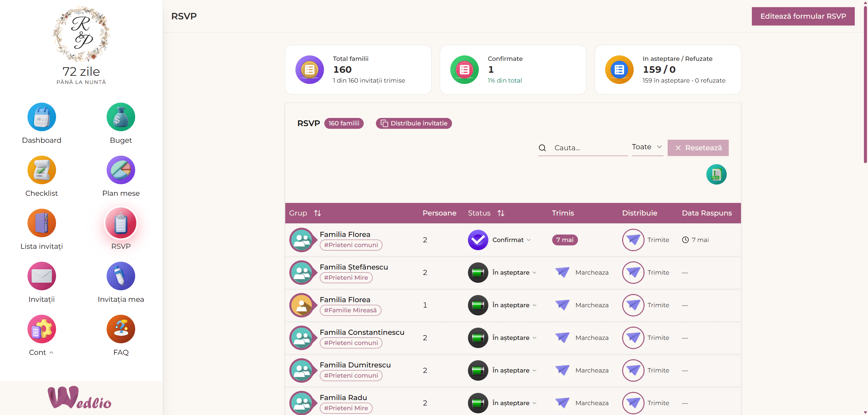868x415 pixels.
Task: Open În așteptare status dropdown for Familia Dumitrescu
Action: pos(514,370)
